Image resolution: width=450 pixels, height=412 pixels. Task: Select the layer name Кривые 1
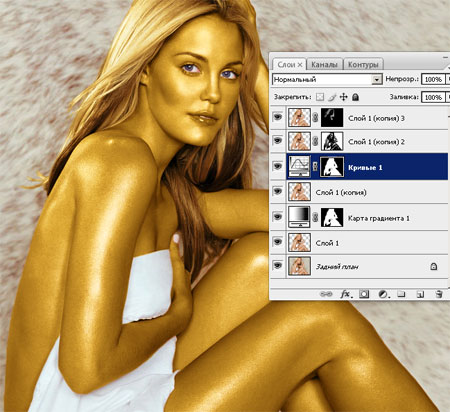point(365,168)
